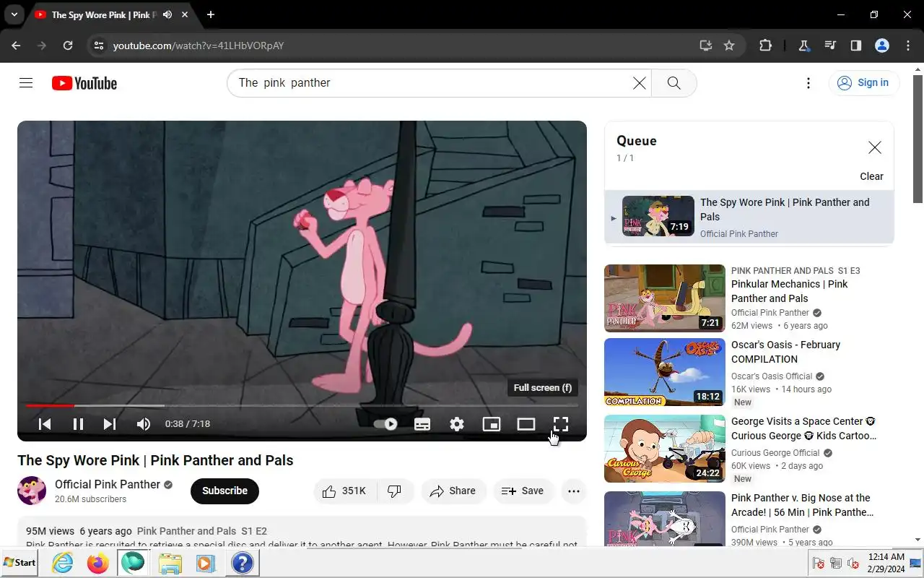
Task: Close the Queue panel
Action: pyautogui.click(x=874, y=147)
